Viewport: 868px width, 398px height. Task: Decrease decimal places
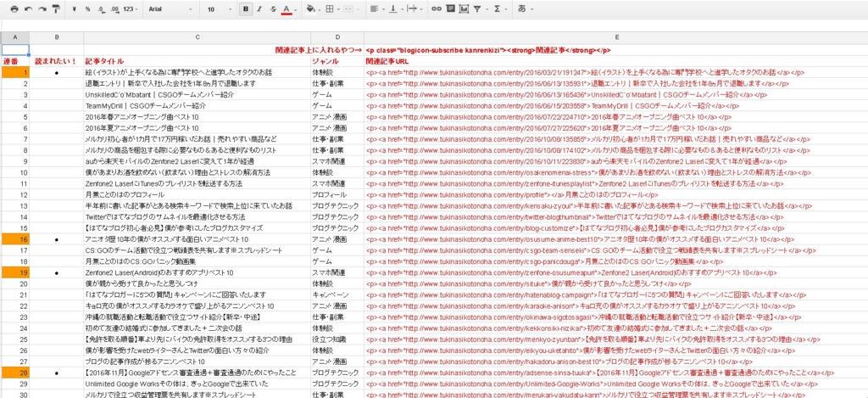(x=101, y=8)
